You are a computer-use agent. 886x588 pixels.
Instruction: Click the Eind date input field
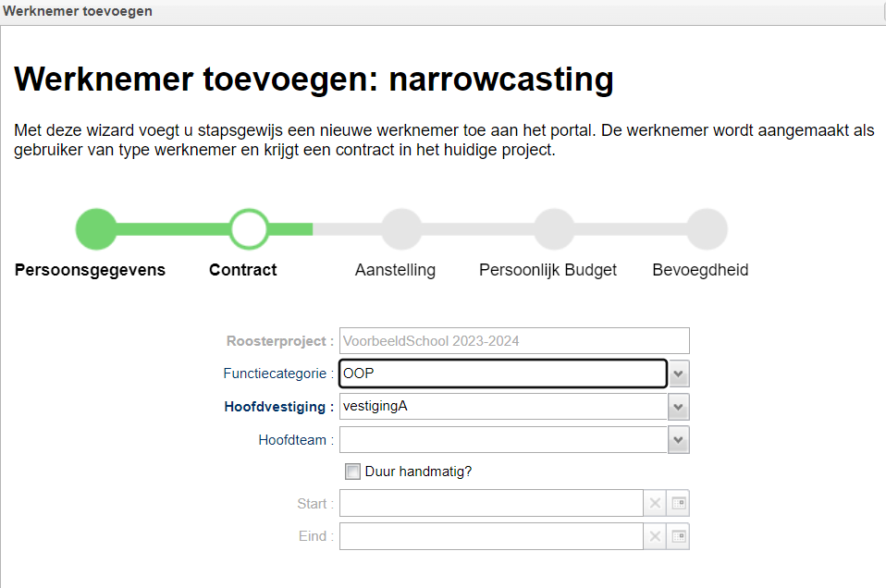(x=491, y=536)
